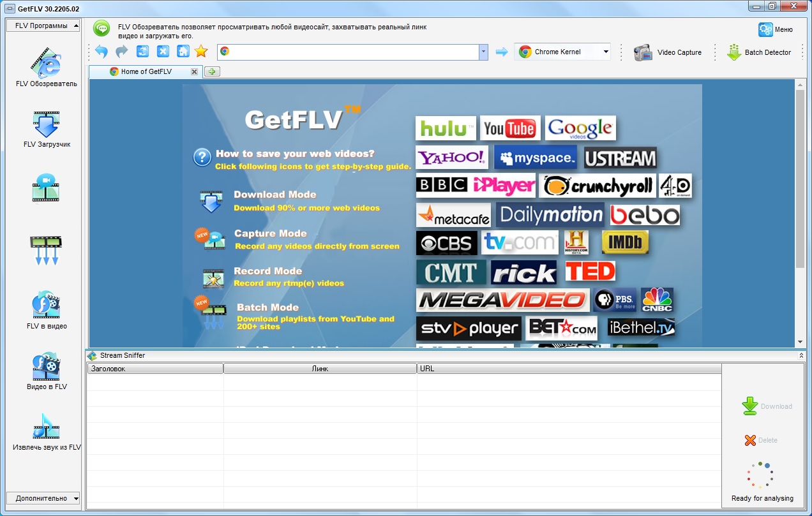Launch Batch Detector
Screen dimensions: 812x516
tap(759, 52)
